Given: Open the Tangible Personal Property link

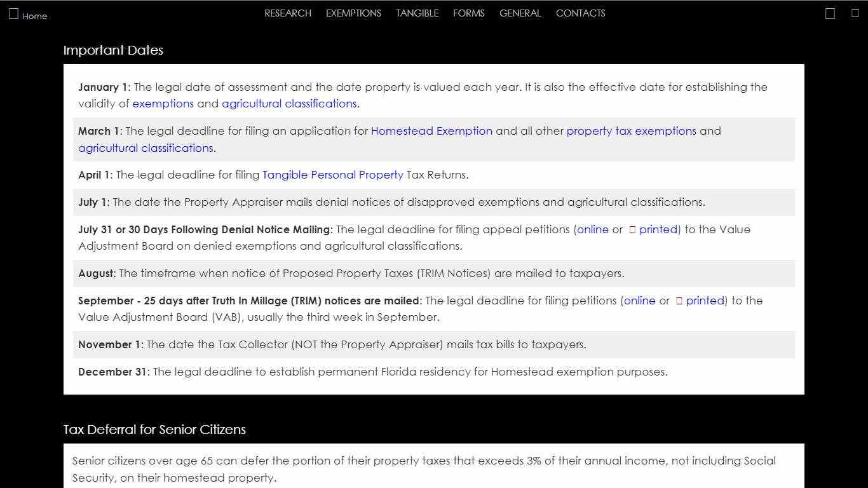Looking at the screenshot, I should [332, 175].
